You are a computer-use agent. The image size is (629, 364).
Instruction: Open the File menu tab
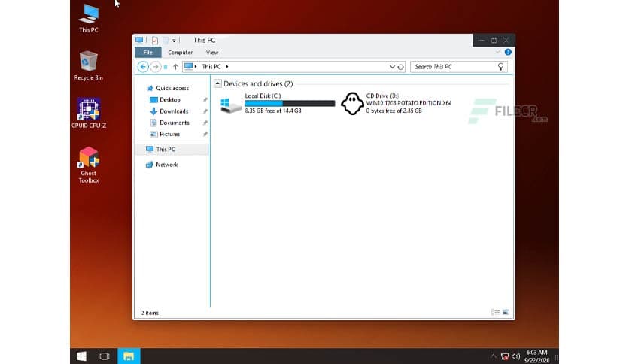[x=147, y=53]
